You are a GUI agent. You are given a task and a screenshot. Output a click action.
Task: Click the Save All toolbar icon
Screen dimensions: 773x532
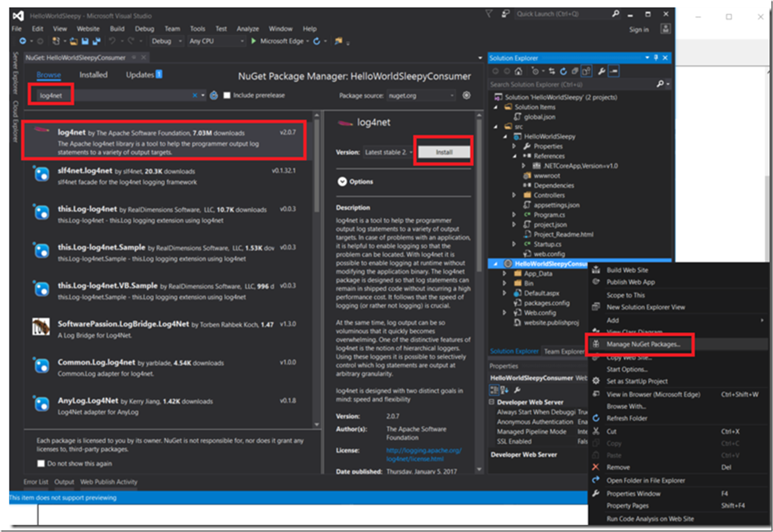[x=97, y=41]
